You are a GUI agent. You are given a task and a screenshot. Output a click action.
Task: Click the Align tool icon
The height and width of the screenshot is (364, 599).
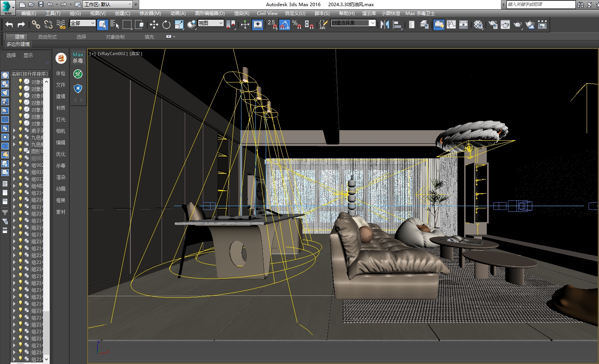coord(397,25)
